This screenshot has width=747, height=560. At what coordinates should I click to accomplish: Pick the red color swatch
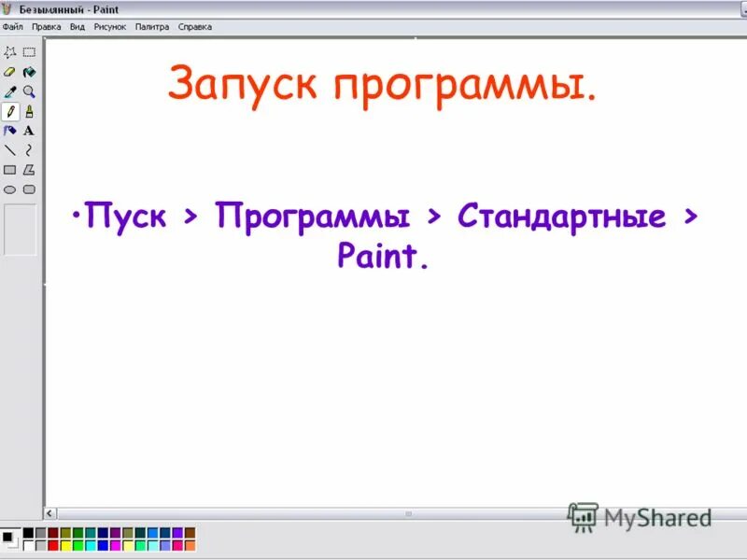[53, 546]
